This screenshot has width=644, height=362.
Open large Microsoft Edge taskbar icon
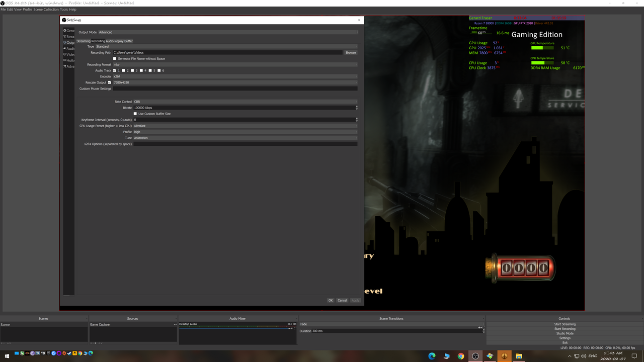point(432,356)
